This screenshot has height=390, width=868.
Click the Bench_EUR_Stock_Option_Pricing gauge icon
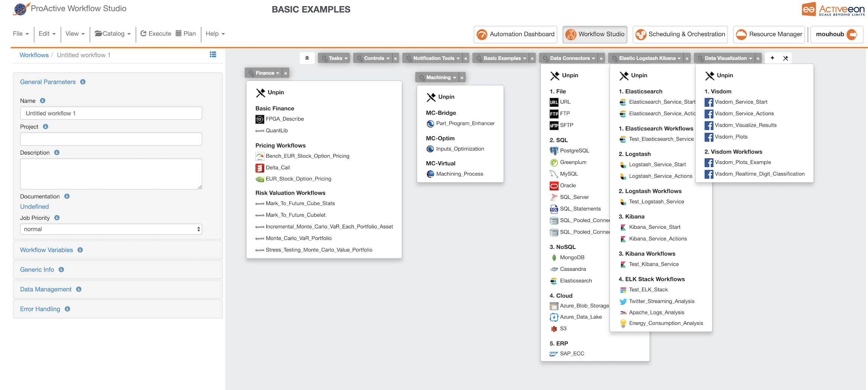click(x=260, y=156)
